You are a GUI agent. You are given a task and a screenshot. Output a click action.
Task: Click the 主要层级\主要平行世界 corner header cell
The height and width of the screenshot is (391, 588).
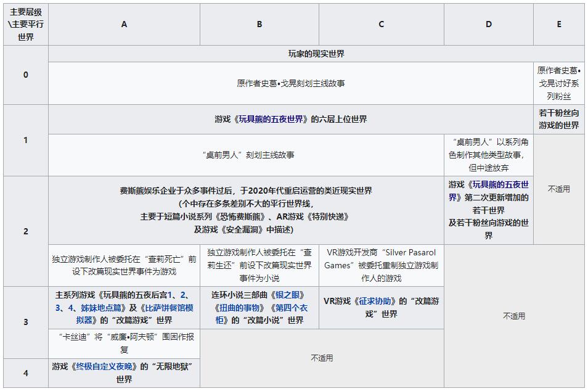pos(25,25)
